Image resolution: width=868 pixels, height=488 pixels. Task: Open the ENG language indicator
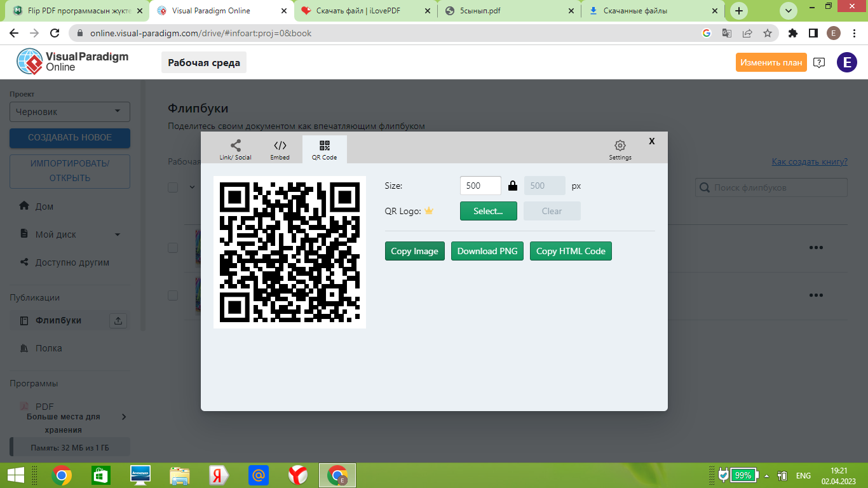pyautogui.click(x=803, y=475)
